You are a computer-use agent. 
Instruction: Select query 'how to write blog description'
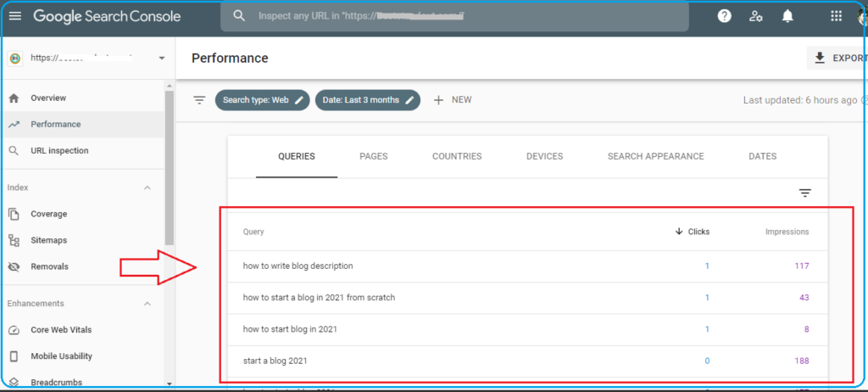pyautogui.click(x=298, y=266)
